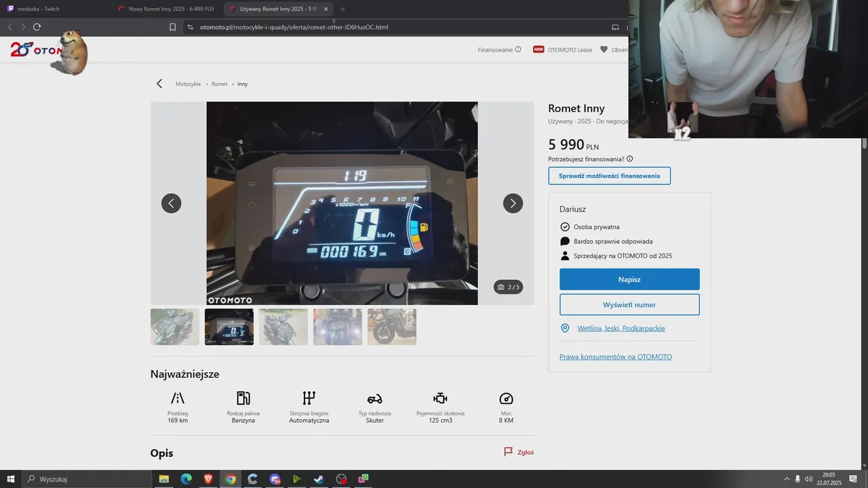Show next photo with right arrow
Viewport: 868px width, 488px height.
(513, 203)
